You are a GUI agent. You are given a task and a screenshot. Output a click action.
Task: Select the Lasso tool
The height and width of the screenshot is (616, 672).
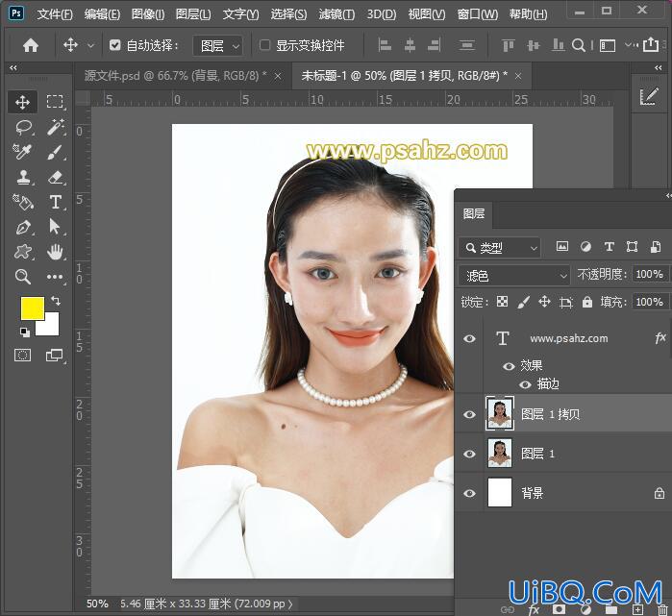point(24,127)
